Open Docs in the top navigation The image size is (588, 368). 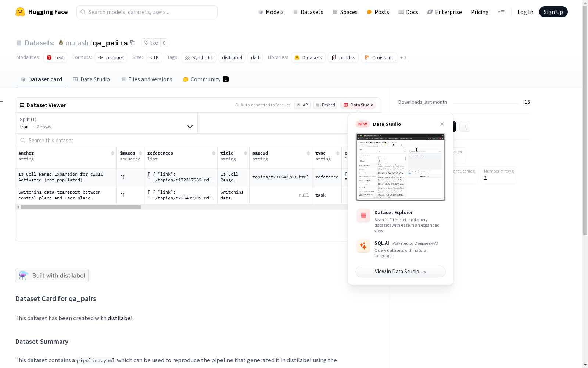[408, 12]
